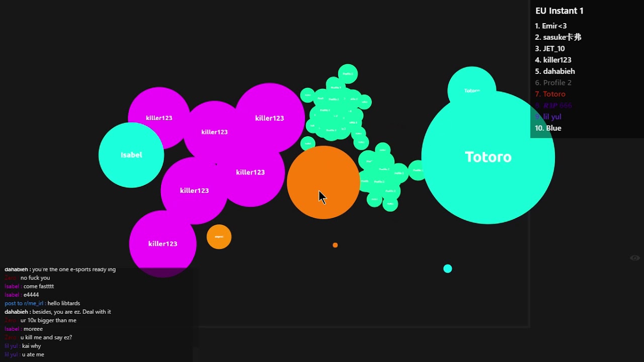644x362 pixels.
Task: Click the small orange cell near killer123
Action: (219, 237)
